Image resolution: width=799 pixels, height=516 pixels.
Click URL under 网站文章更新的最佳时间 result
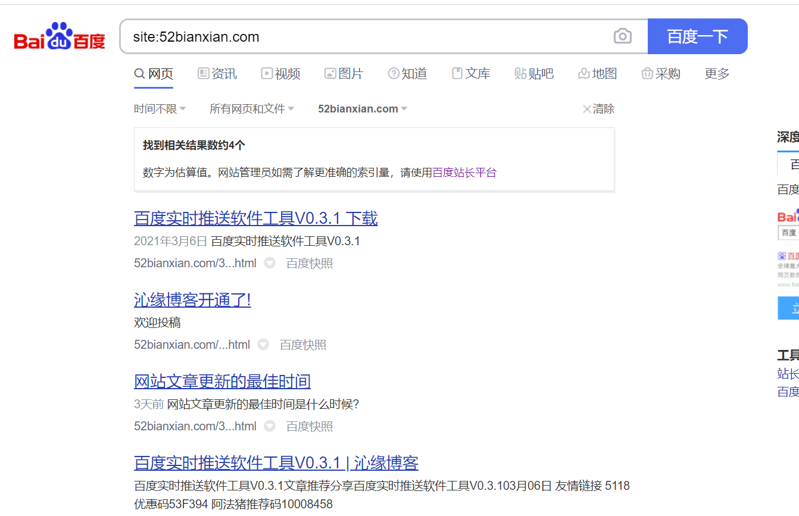coord(195,426)
